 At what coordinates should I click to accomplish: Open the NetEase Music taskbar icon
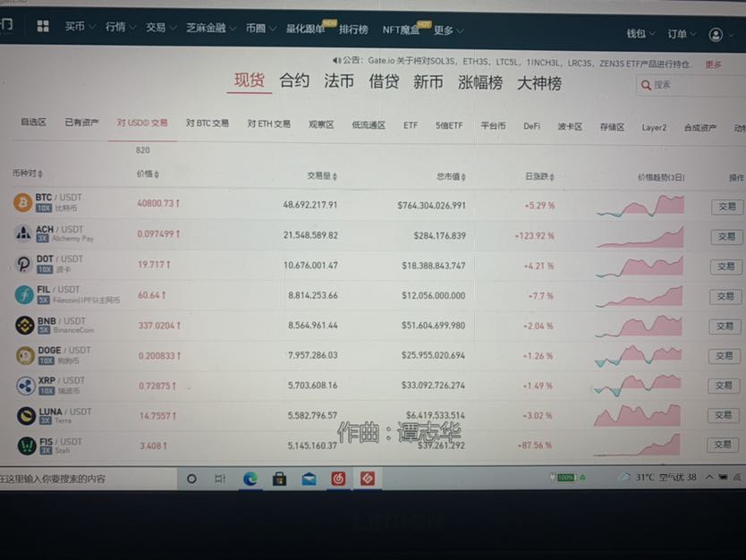338,479
